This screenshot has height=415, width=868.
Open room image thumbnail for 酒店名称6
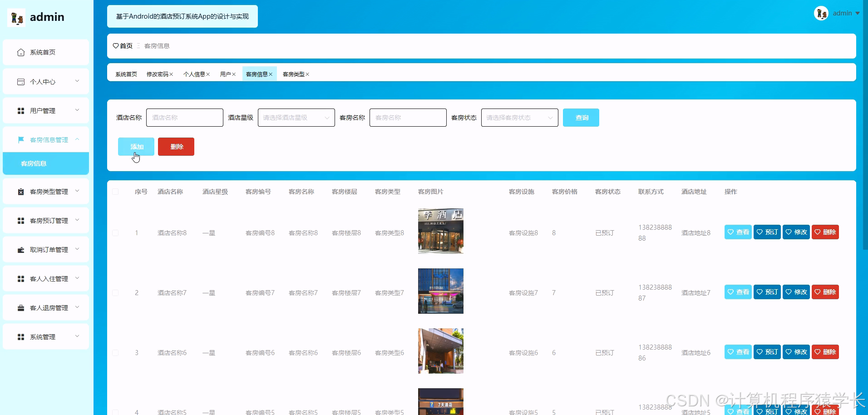point(441,351)
